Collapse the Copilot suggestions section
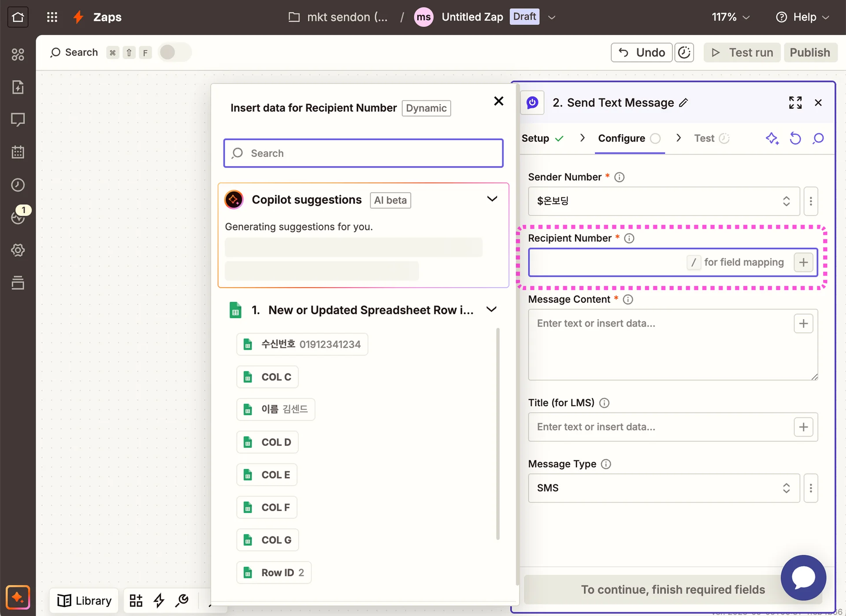Viewport: 846px width, 616px height. 492,199
